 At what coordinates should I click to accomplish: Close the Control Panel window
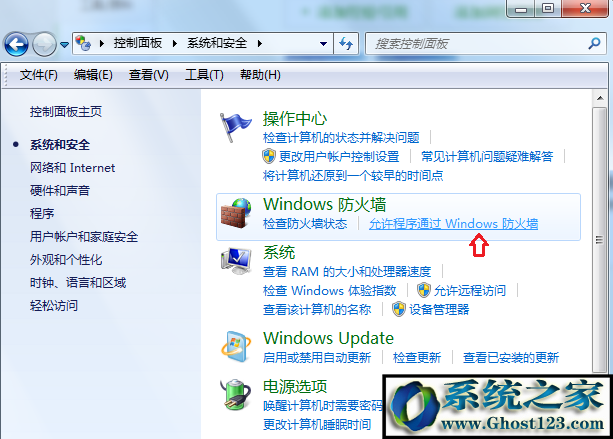(x=585, y=9)
